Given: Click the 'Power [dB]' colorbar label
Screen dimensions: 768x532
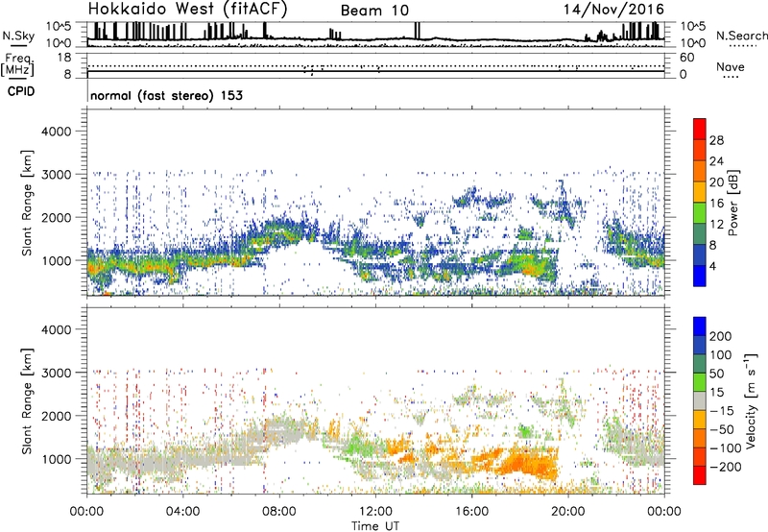Looking at the screenshot, I should (x=733, y=203).
